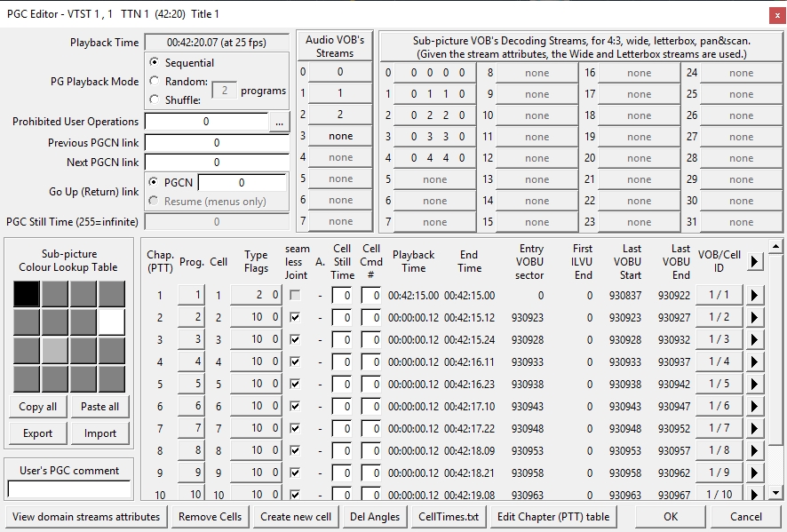The image size is (787, 532).
Task: Select Random playback mode
Action: pos(155,81)
